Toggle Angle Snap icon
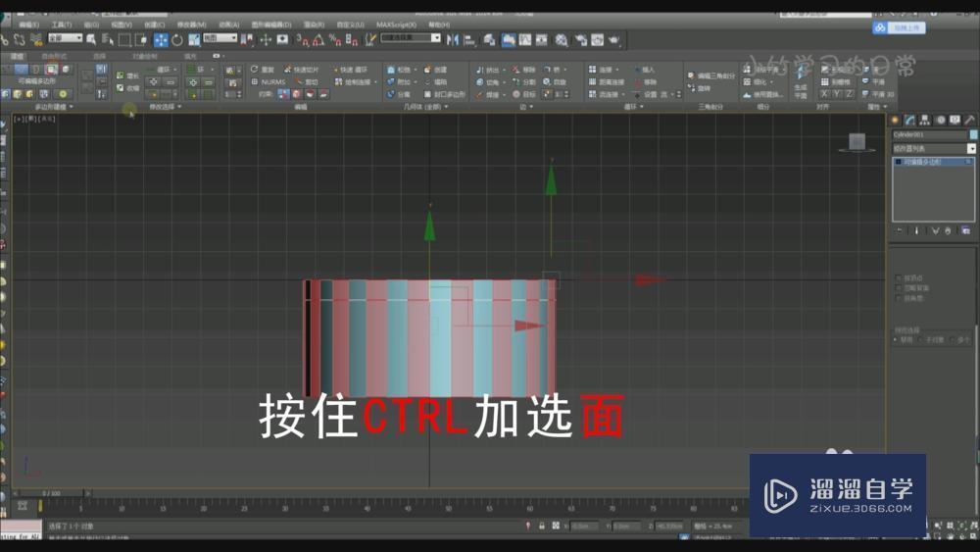Viewport: 980px width, 552px height. pyautogui.click(x=318, y=40)
